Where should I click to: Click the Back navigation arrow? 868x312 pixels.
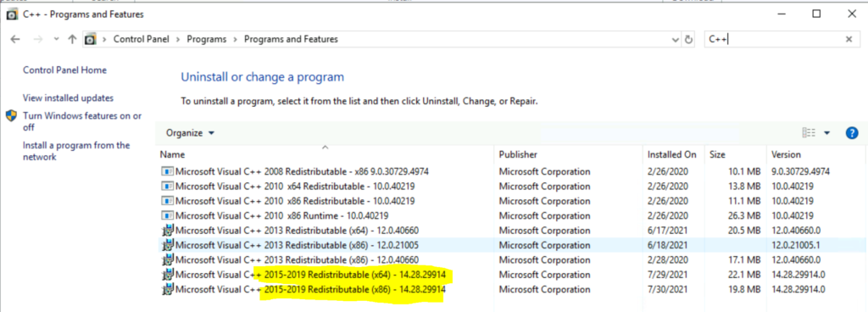[15, 39]
